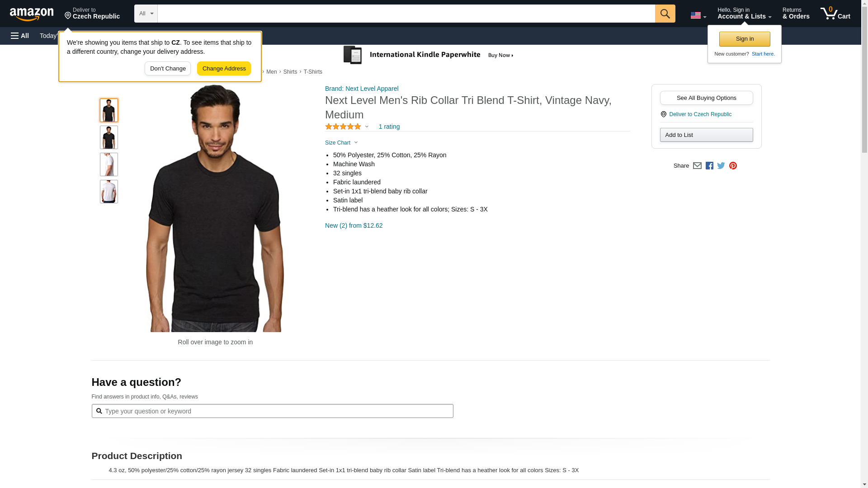
Task: Expand the Size Chart
Action: pyautogui.click(x=341, y=143)
